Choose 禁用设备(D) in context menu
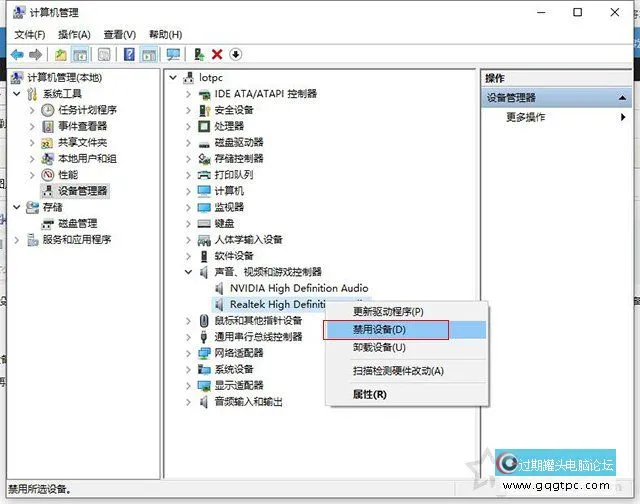Image resolution: width=640 pixels, height=504 pixels. (407, 330)
